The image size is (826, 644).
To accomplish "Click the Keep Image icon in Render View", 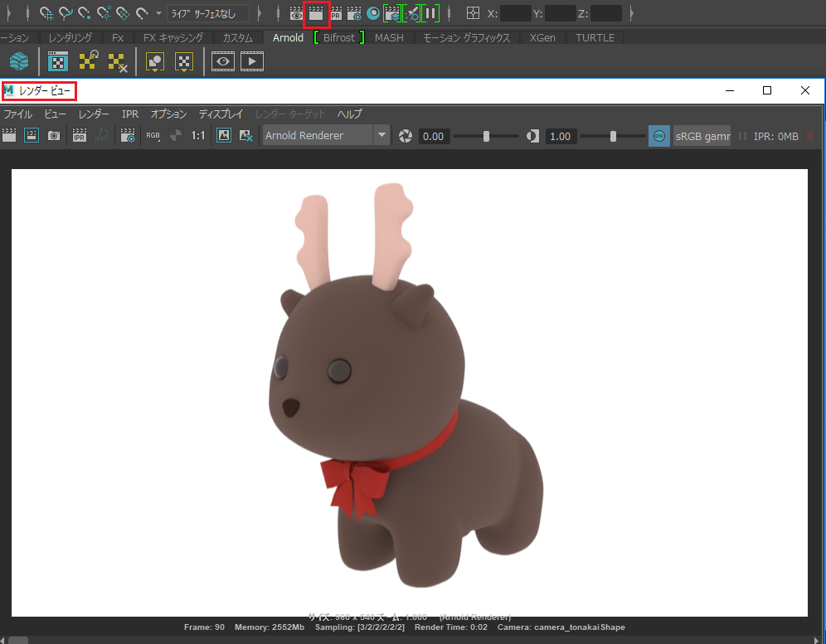I will (224, 136).
